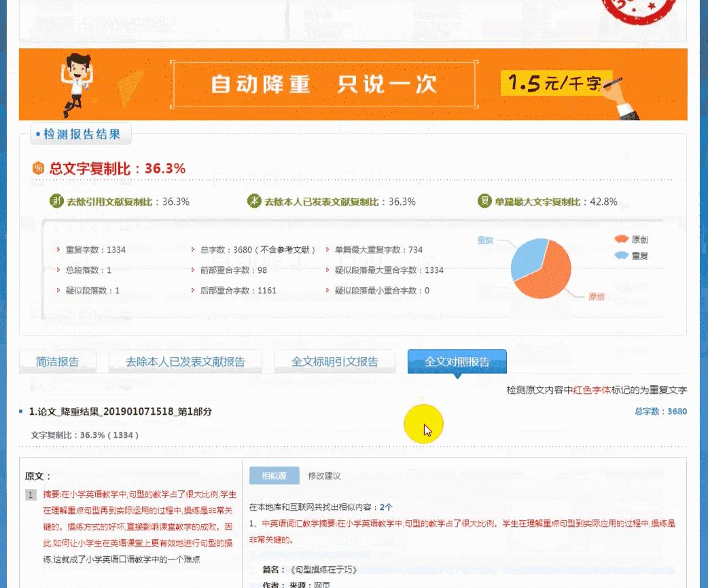Switch to the 简洁报告 tab

(57, 362)
